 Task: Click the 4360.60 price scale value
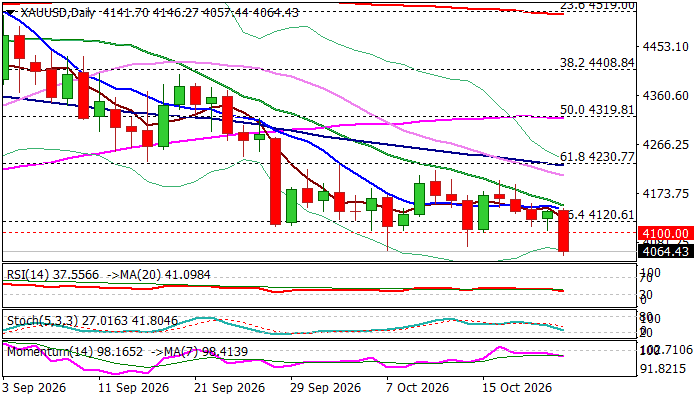666,96
